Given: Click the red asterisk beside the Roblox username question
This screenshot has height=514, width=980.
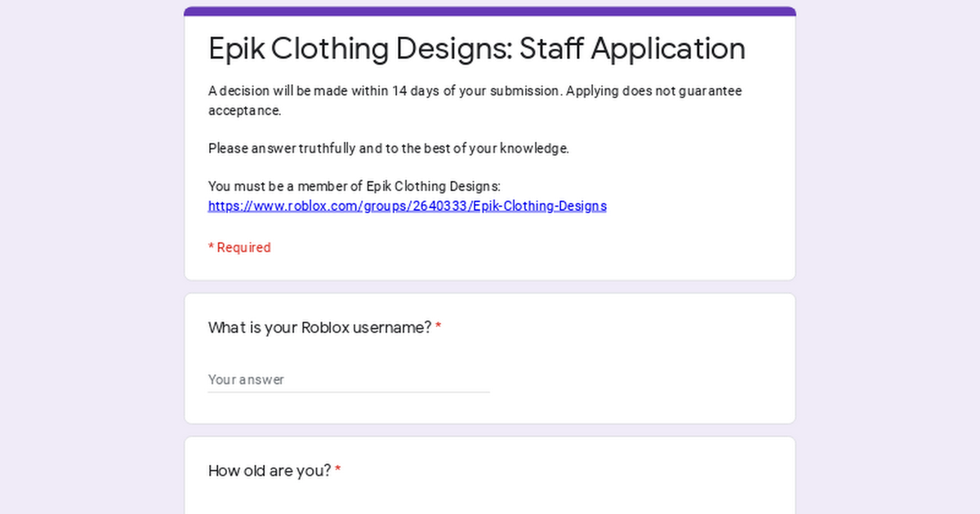Looking at the screenshot, I should click(439, 327).
